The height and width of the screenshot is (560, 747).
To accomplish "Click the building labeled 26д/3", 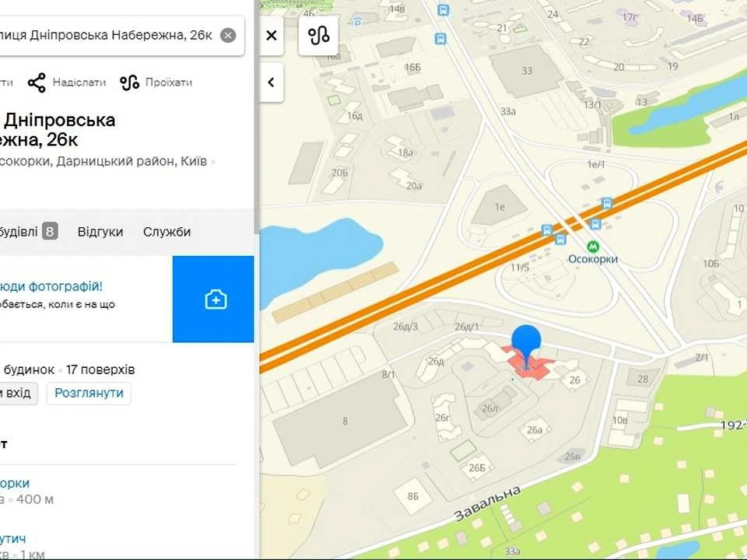I will point(405,326).
